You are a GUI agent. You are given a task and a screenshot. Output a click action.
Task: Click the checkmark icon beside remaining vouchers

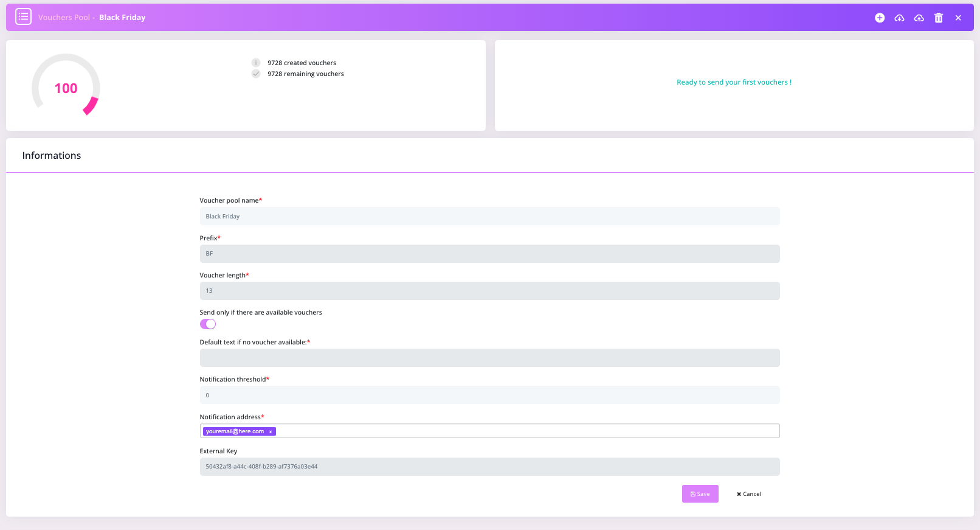click(x=256, y=74)
